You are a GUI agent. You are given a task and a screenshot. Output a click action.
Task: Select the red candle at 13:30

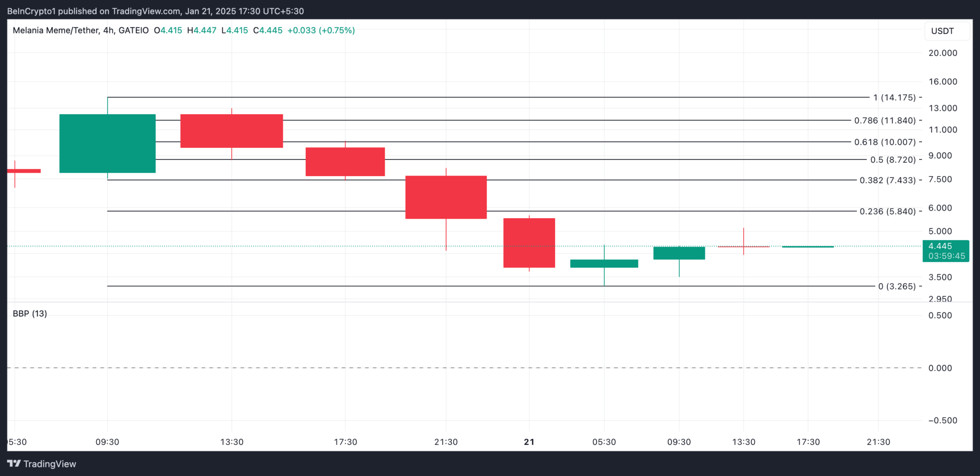232,131
